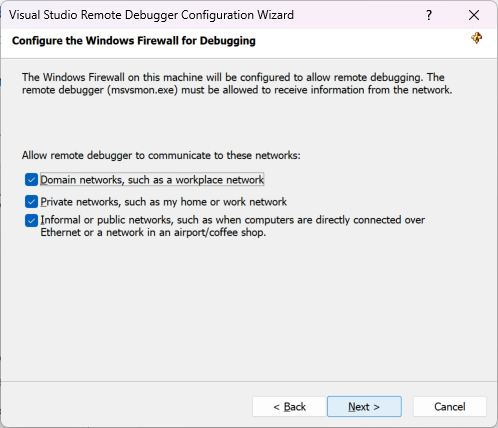Click the 'The Windows Firewall on this machine' paragraph
Viewport: 498px width, 428px height.
point(237,84)
